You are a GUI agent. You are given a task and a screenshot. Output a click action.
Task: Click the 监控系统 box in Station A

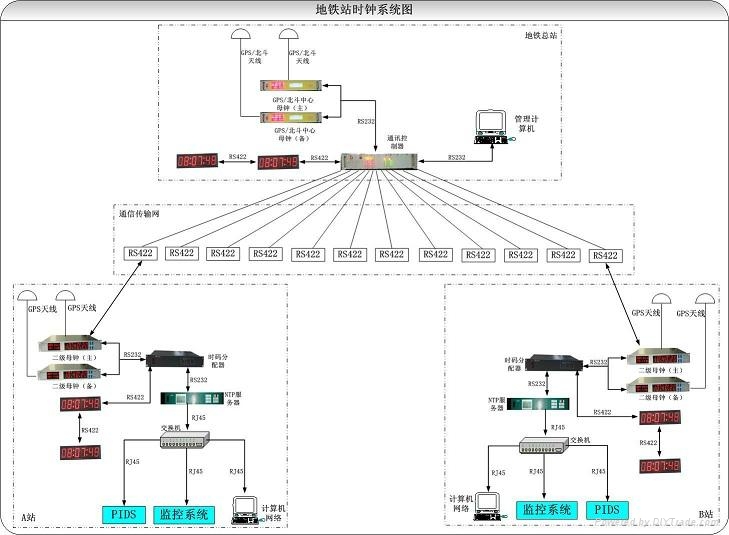[x=183, y=514]
